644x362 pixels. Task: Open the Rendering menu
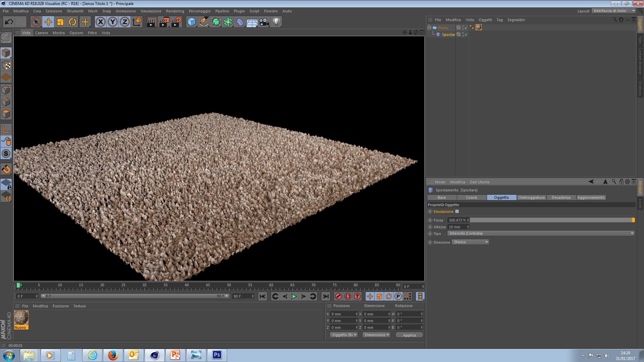(x=175, y=11)
